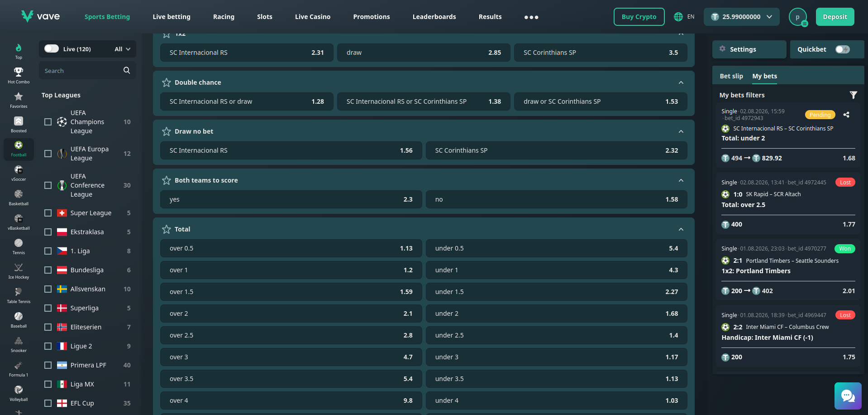
Task: Go to Live betting
Action: 172,17
